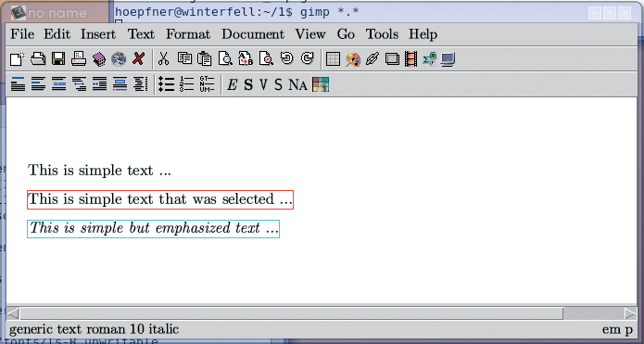Insert a table with the grid icon
Image resolution: width=644 pixels, height=344 pixels.
click(333, 59)
